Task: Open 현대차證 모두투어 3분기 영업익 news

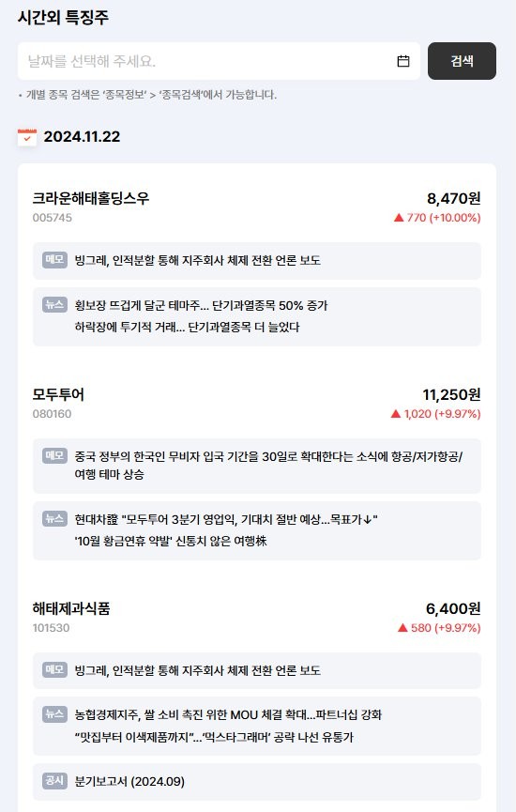Action: pyautogui.click(x=226, y=519)
